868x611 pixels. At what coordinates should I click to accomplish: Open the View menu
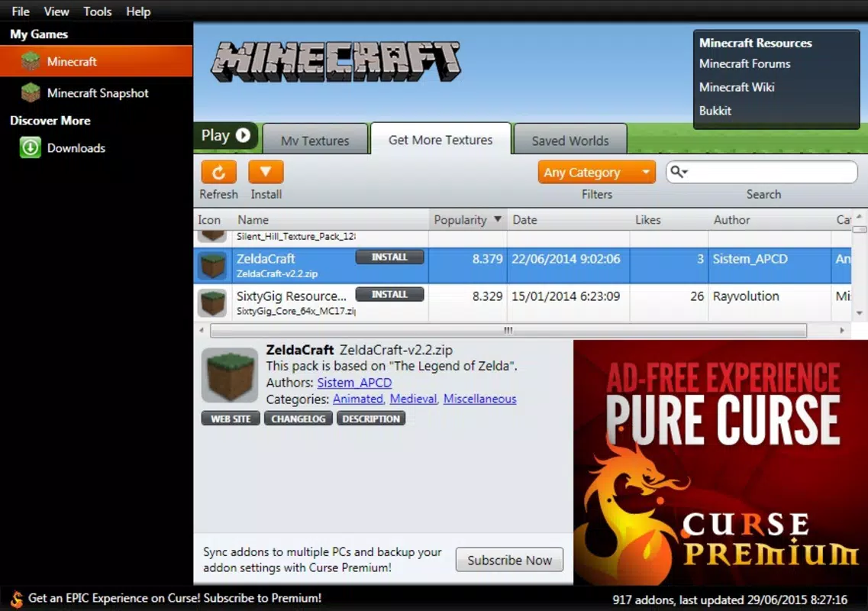tap(56, 11)
